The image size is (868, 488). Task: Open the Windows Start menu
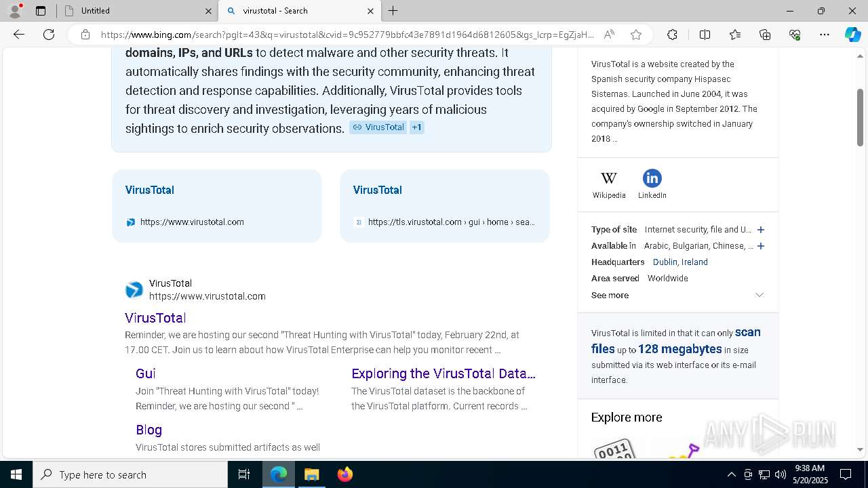[x=16, y=474]
